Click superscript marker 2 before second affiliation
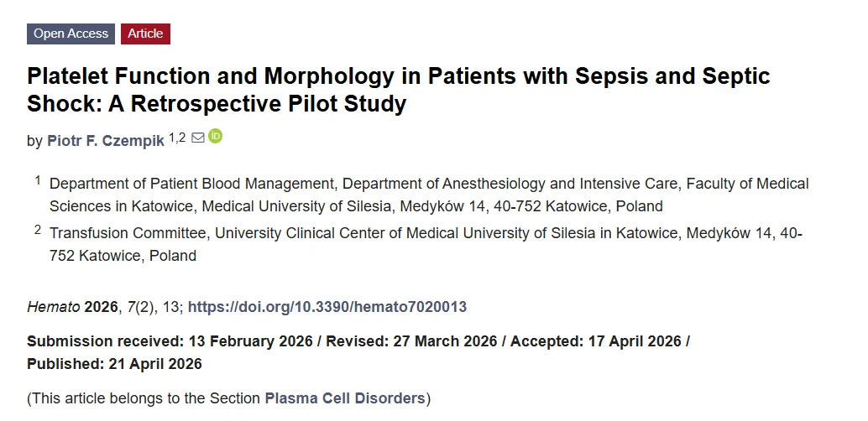The height and width of the screenshot is (421, 868). pyautogui.click(x=39, y=230)
